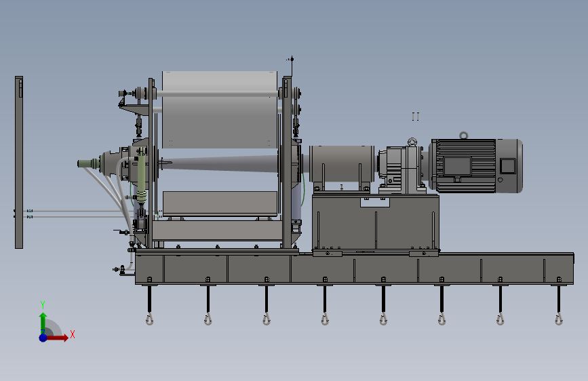Image resolution: width=588 pixels, height=381 pixels.
Task: Select the motor's smooth fan cover end
Action: (x=509, y=165)
